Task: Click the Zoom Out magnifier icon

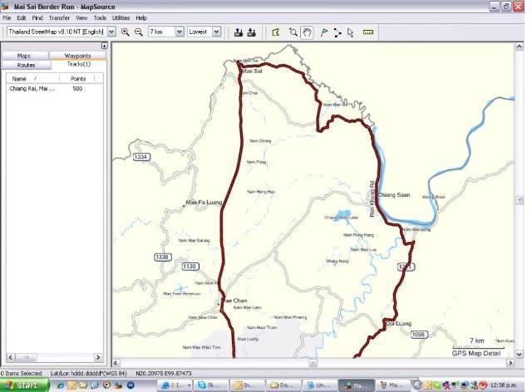Action: click(139, 32)
